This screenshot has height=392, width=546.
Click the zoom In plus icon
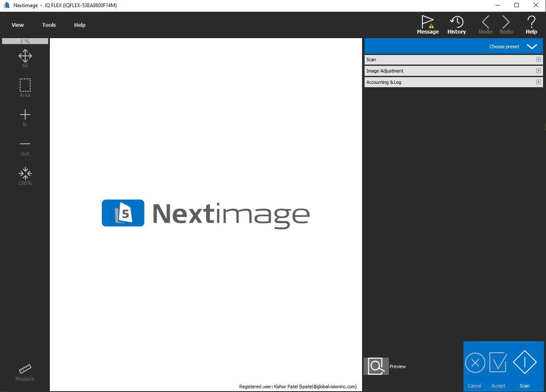tap(25, 114)
